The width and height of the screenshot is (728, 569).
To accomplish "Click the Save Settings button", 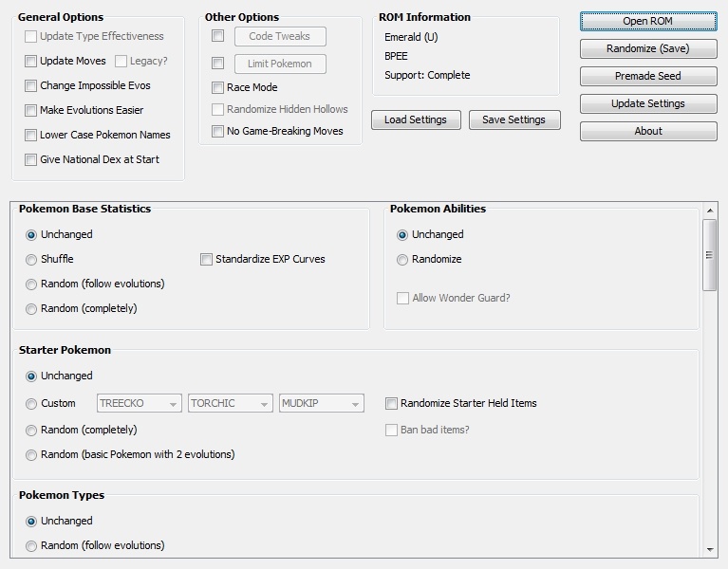I will pyautogui.click(x=513, y=120).
